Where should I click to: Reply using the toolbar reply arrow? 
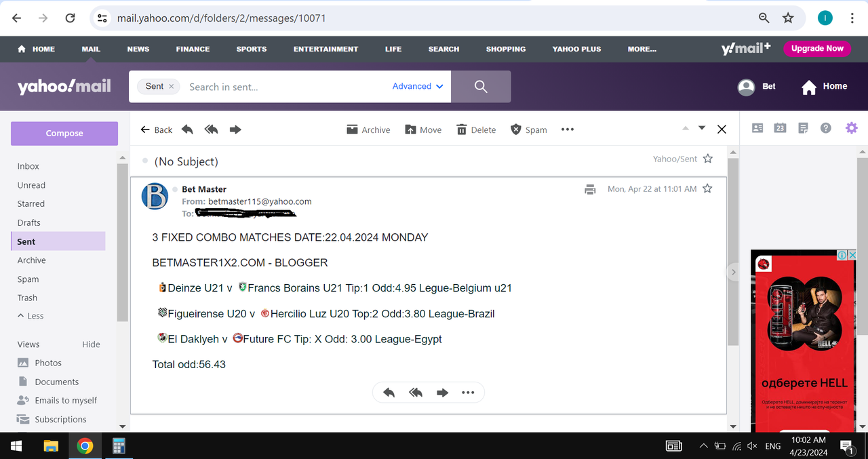(x=188, y=129)
